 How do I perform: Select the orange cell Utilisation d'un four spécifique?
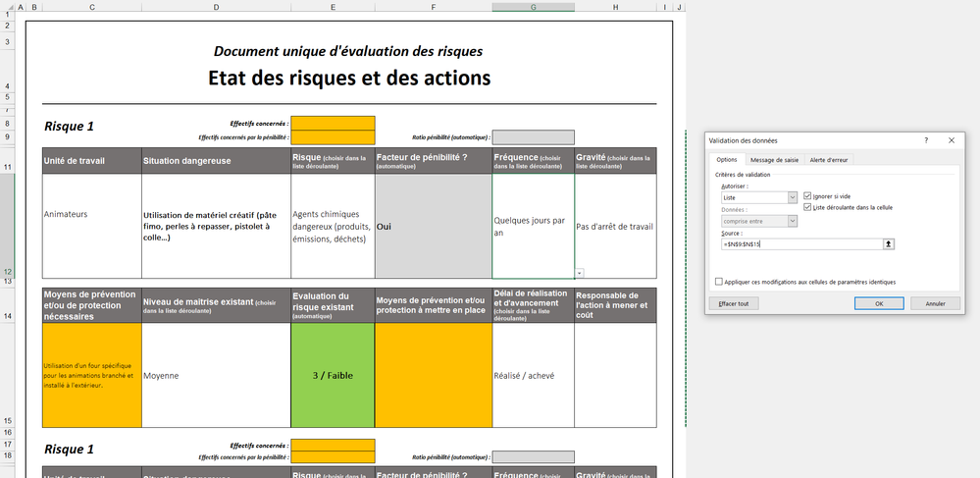pos(92,375)
